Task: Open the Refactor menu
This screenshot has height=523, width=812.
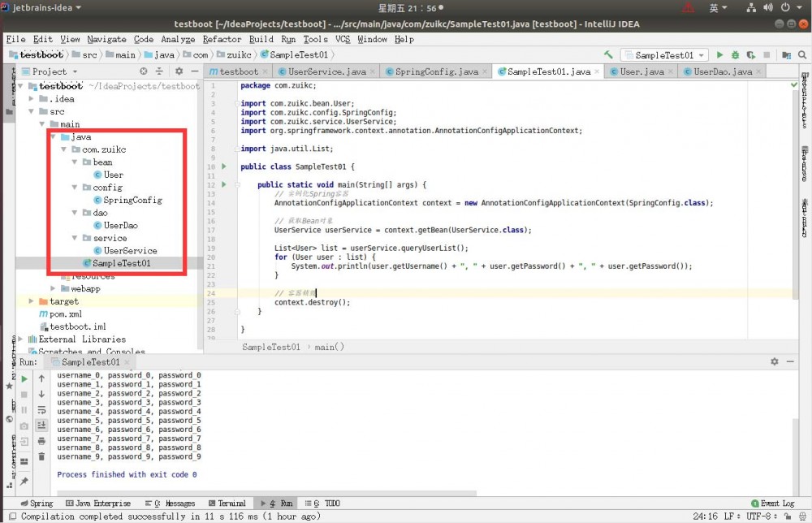Action: [x=222, y=39]
